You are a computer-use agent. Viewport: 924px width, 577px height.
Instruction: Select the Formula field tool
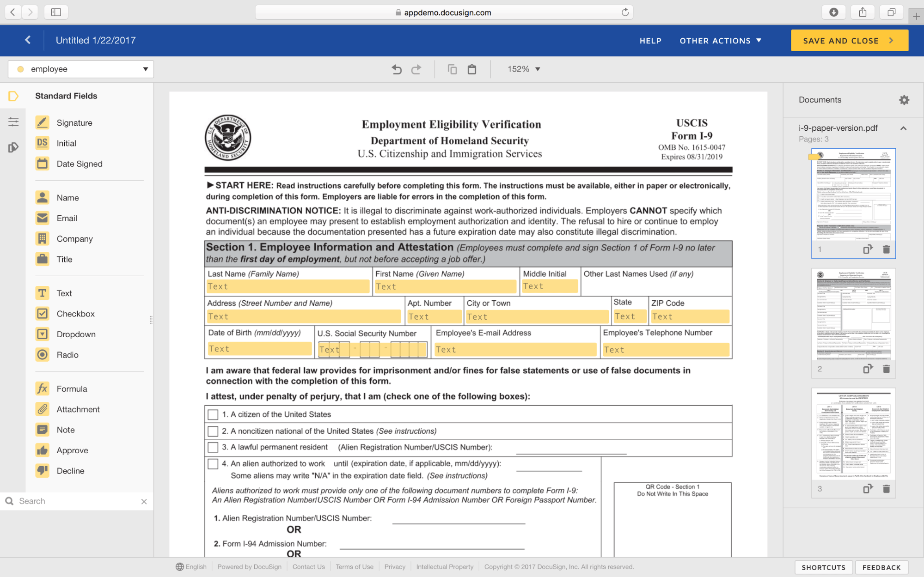tap(72, 389)
